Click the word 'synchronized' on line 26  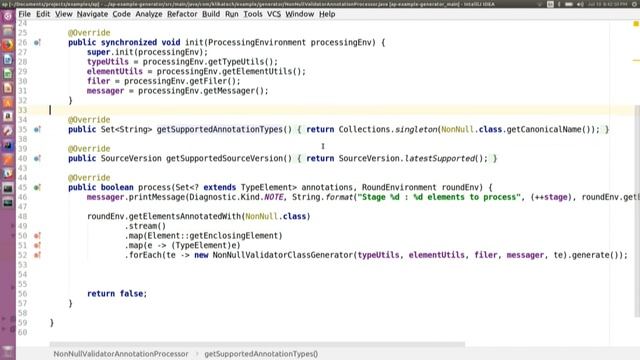tap(129, 42)
